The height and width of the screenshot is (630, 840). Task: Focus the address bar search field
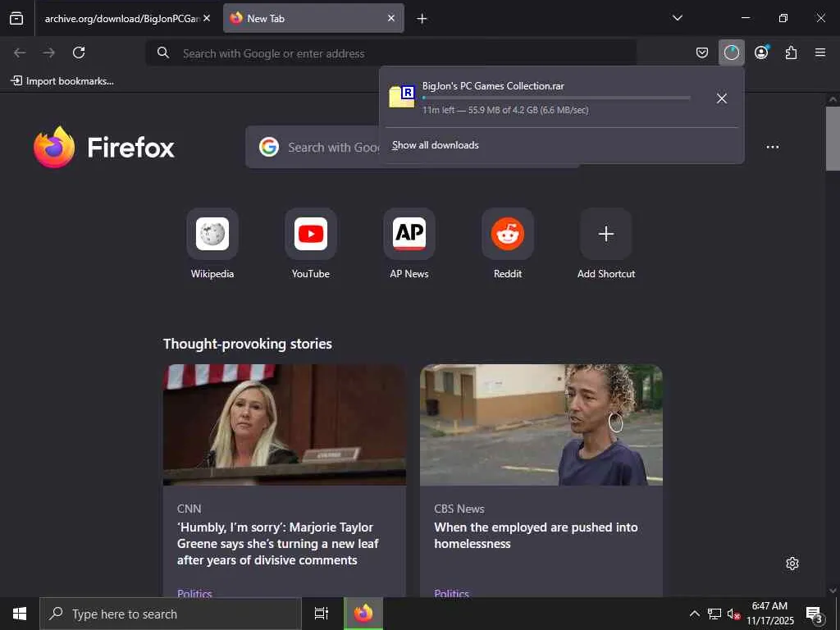pyautogui.click(x=391, y=53)
